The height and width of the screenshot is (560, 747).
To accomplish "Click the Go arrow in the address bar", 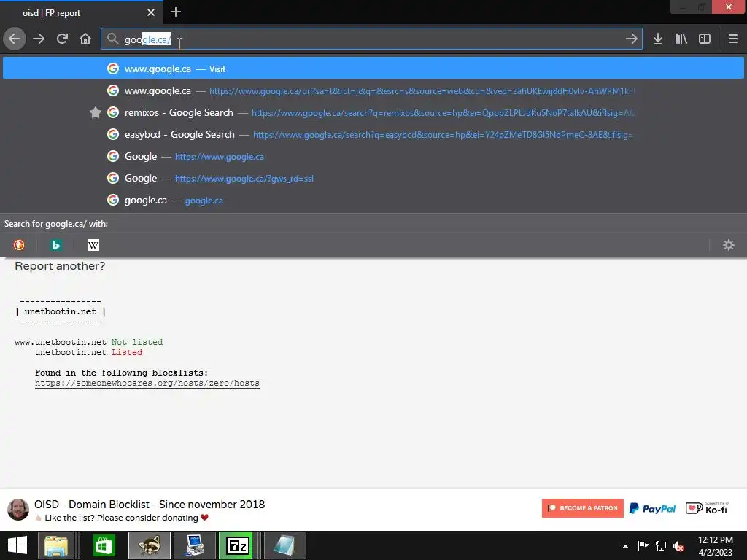I will [x=631, y=39].
